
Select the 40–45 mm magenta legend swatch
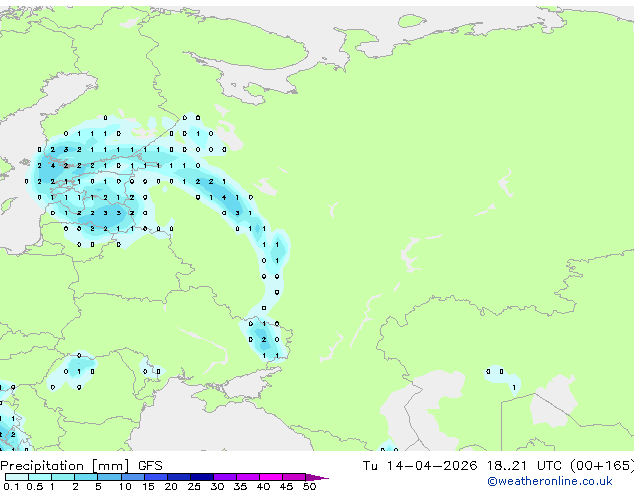[x=271, y=477]
